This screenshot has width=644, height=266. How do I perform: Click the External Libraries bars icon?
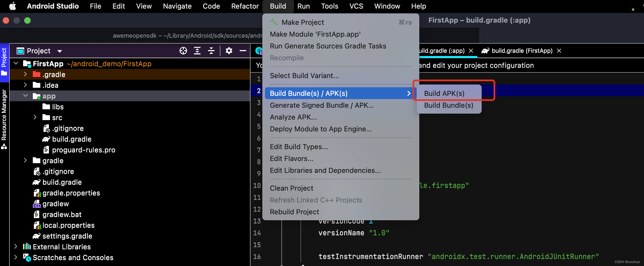tap(27, 247)
